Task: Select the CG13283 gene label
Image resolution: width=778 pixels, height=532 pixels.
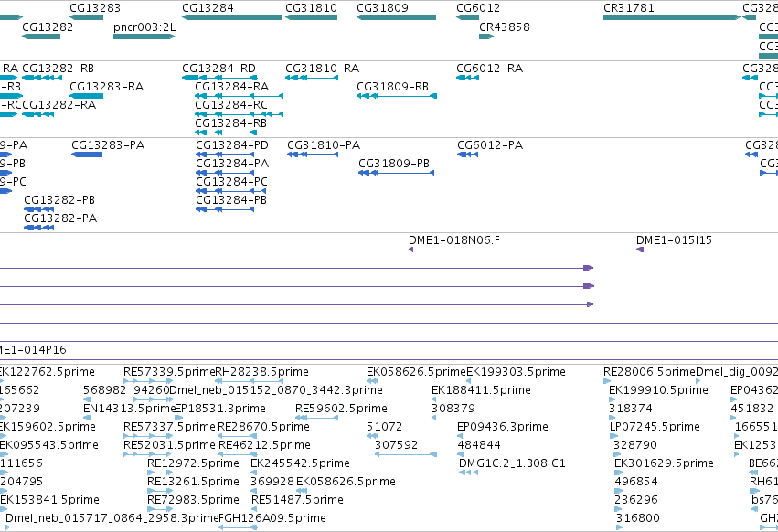Action: click(95, 8)
